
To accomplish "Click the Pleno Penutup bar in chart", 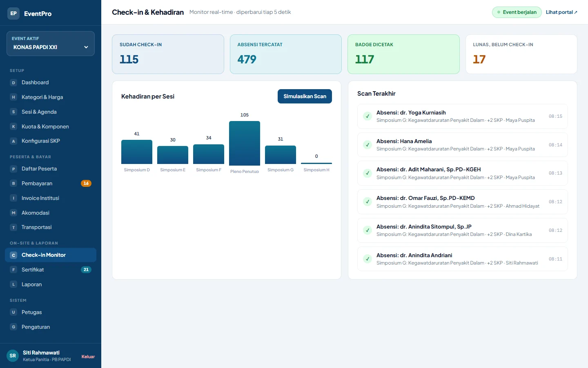I will click(245, 143).
